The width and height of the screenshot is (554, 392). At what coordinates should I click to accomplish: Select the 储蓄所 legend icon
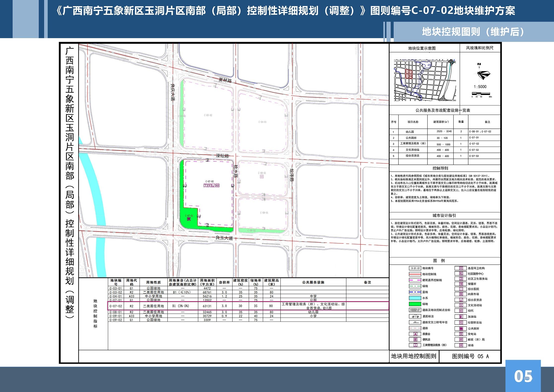(x=461, y=284)
